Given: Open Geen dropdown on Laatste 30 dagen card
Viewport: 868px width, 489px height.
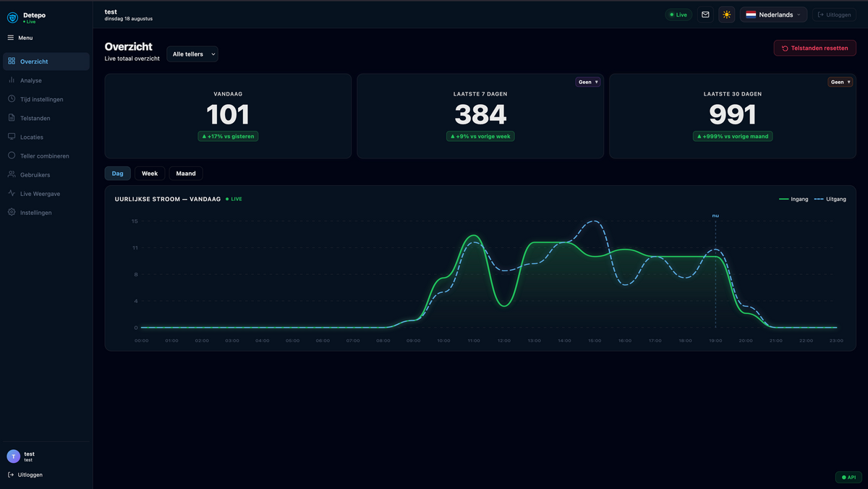Looking at the screenshot, I should click(840, 82).
